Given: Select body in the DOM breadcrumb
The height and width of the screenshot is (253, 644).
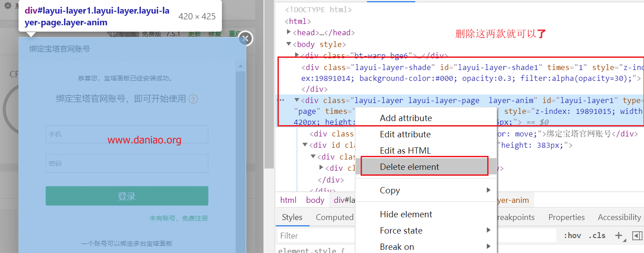Looking at the screenshot, I should tap(315, 200).
